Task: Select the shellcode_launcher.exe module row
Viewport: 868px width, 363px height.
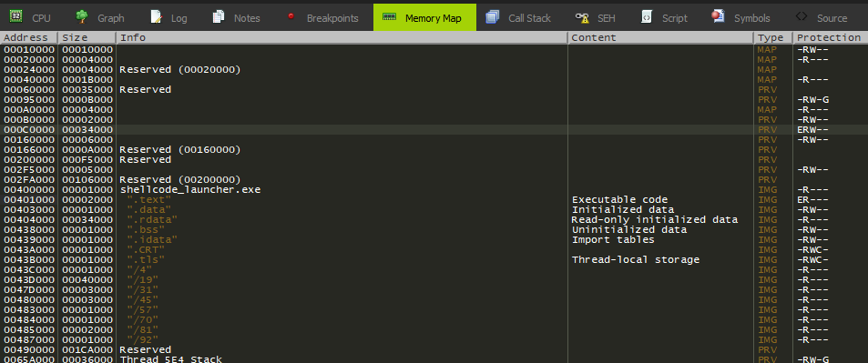Action: tap(434, 190)
